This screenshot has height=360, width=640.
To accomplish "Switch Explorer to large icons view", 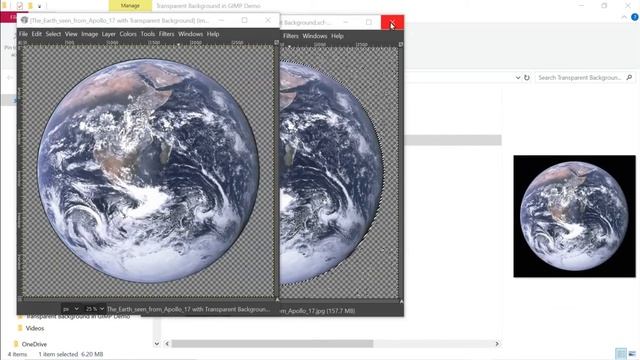I will coord(632,353).
